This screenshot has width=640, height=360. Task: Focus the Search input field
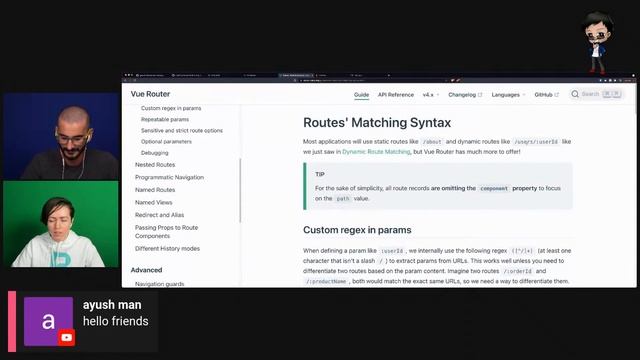point(597,94)
